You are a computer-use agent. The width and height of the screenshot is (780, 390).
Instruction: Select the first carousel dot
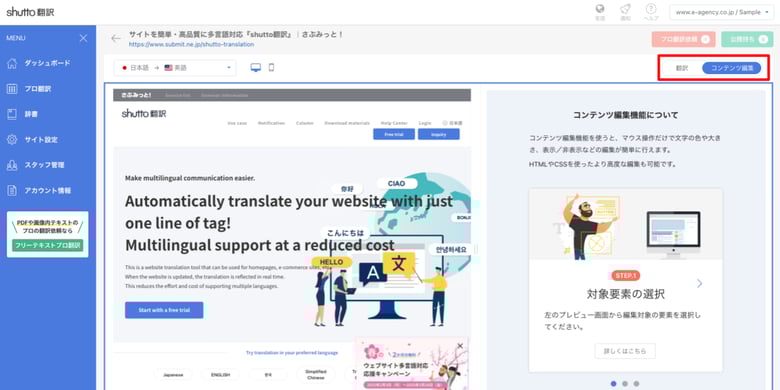pyautogui.click(x=613, y=384)
